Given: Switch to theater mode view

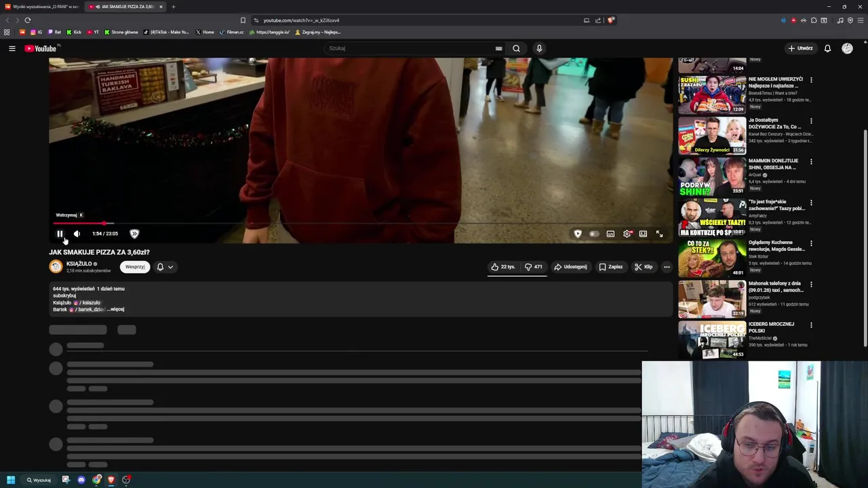Looking at the screenshot, I should click(x=643, y=234).
